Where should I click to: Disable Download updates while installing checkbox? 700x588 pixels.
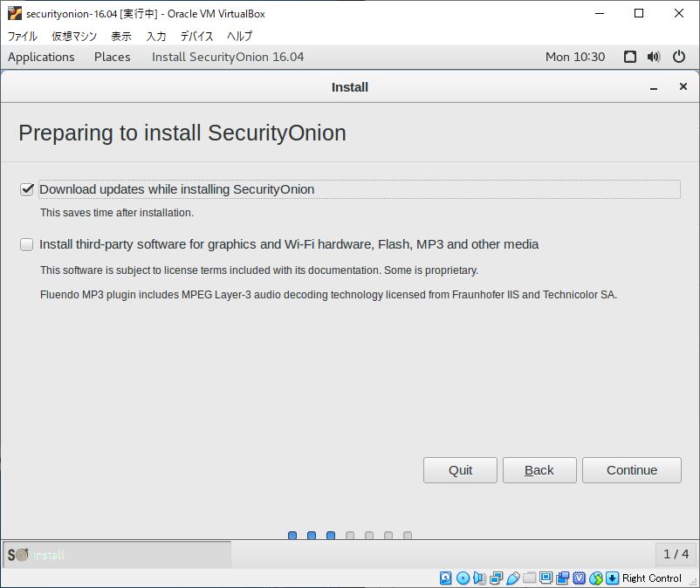click(x=27, y=189)
